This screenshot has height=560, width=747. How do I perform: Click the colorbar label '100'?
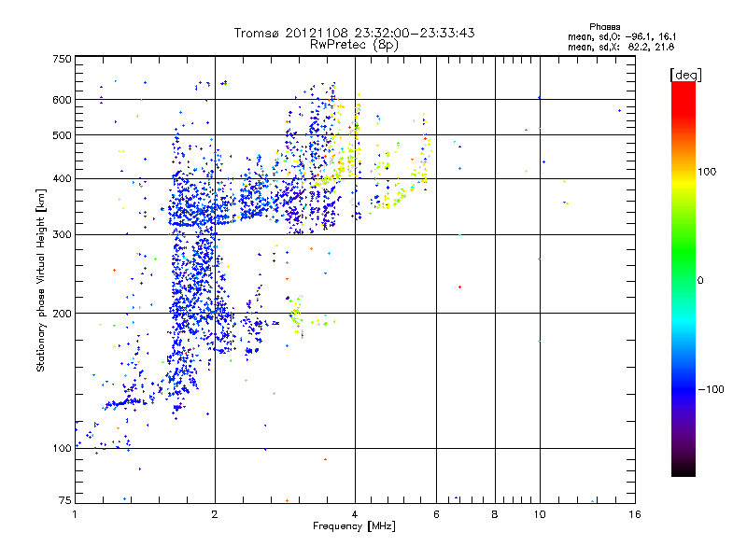(x=707, y=172)
